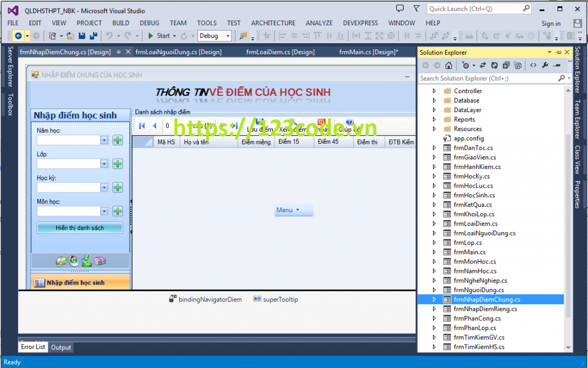
Task: Open the ARCHITECTURE menu
Action: (273, 23)
